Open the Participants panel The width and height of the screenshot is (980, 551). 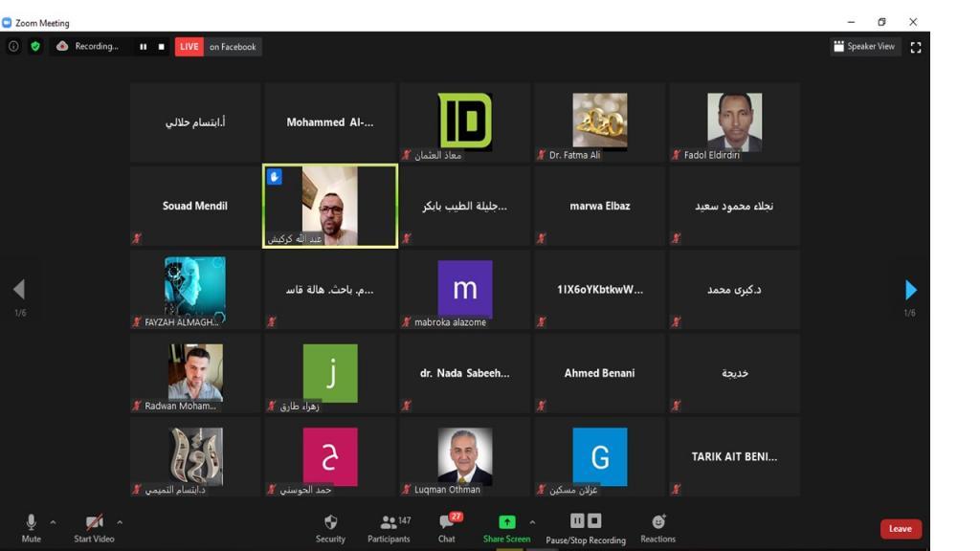coord(388,522)
